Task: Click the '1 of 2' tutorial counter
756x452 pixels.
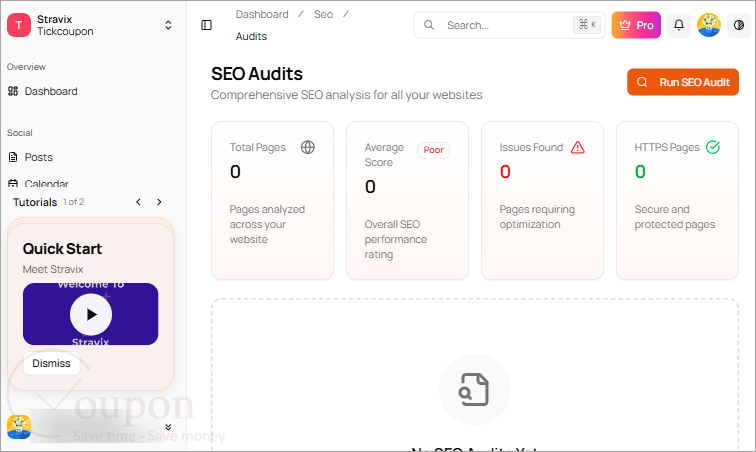Action: 73,202
